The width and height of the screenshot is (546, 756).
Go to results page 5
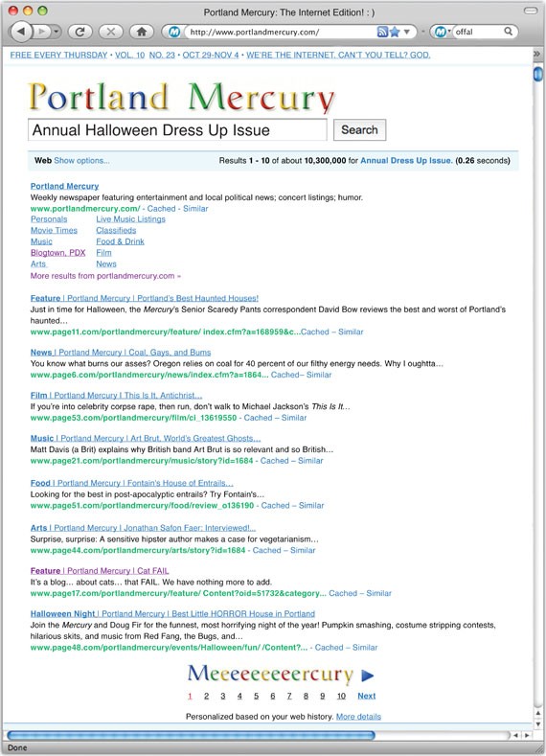256,696
